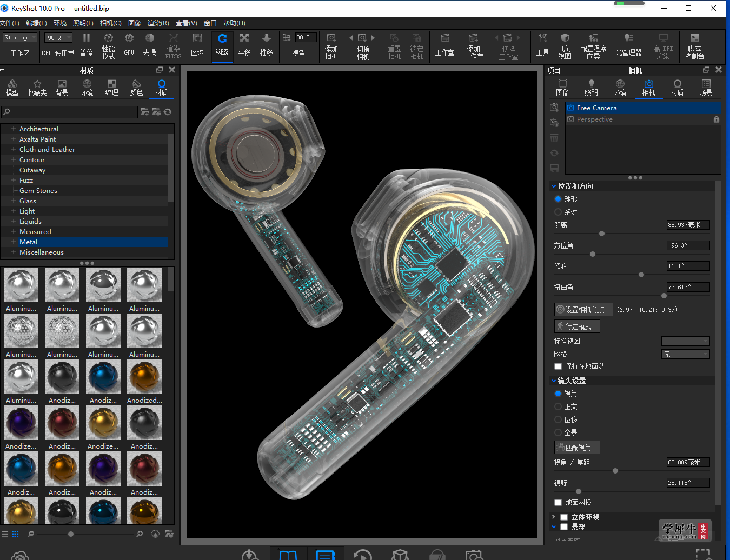Expand the Cloth and Leather folder
The image size is (730, 560).
tap(14, 150)
